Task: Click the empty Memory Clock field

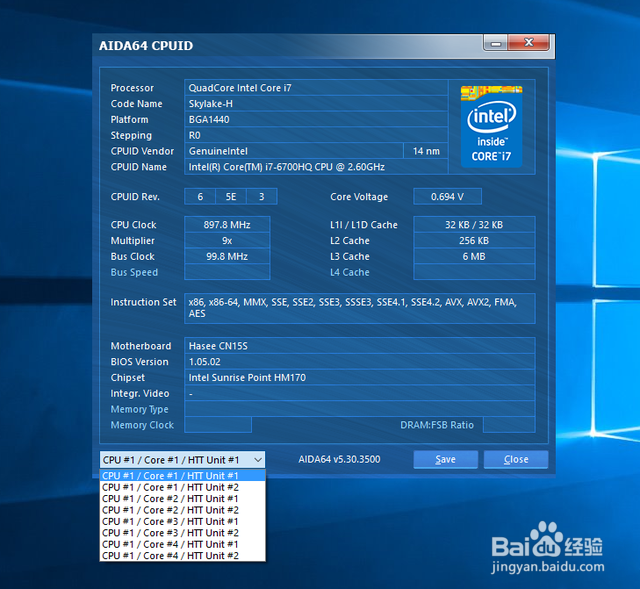Action: click(x=218, y=425)
